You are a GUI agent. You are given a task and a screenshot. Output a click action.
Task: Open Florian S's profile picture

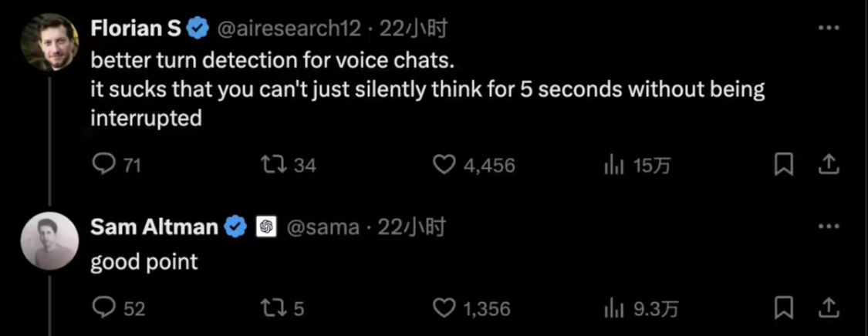tap(49, 42)
